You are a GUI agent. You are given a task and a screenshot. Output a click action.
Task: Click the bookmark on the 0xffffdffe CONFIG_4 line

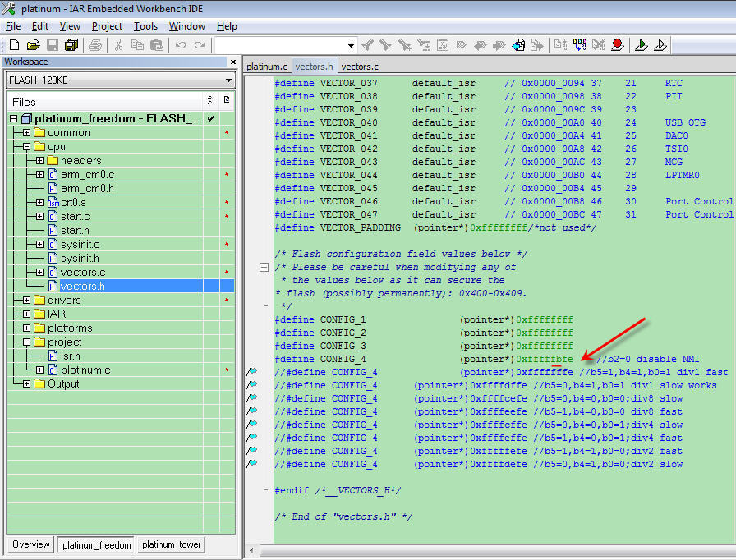pyautogui.click(x=252, y=384)
